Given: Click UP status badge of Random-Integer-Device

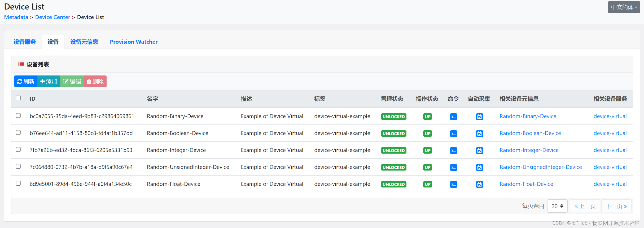Looking at the screenshot, I should tap(427, 150).
